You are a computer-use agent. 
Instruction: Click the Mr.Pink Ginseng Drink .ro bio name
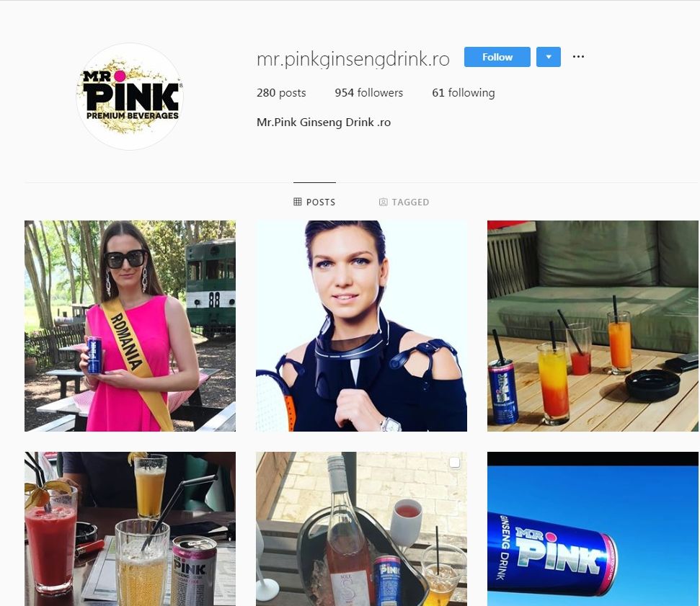coord(324,122)
